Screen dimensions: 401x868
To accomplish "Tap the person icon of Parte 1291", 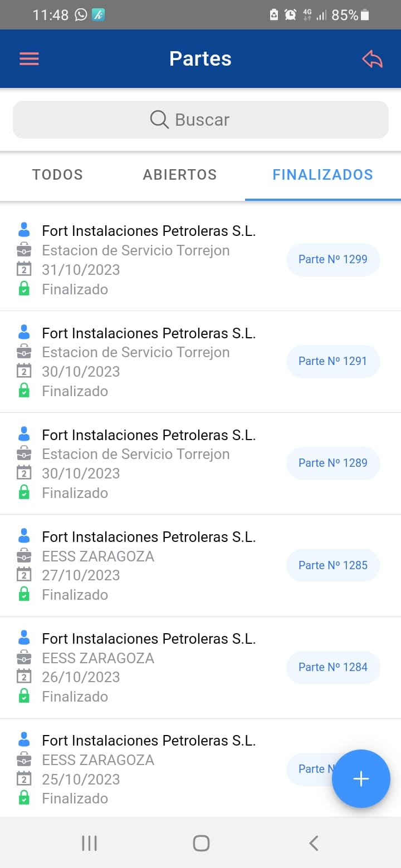I will coord(24,332).
